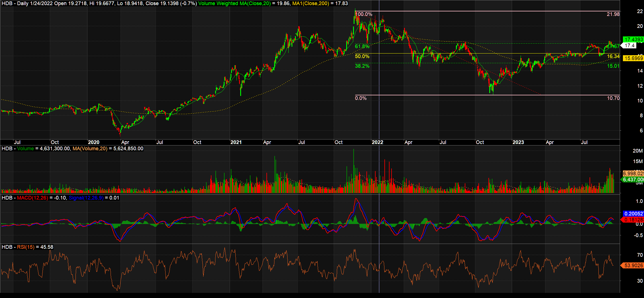Image resolution: width=644 pixels, height=298 pixels.
Task: Click the 1.0 MACD axis label
Action: tap(639, 201)
